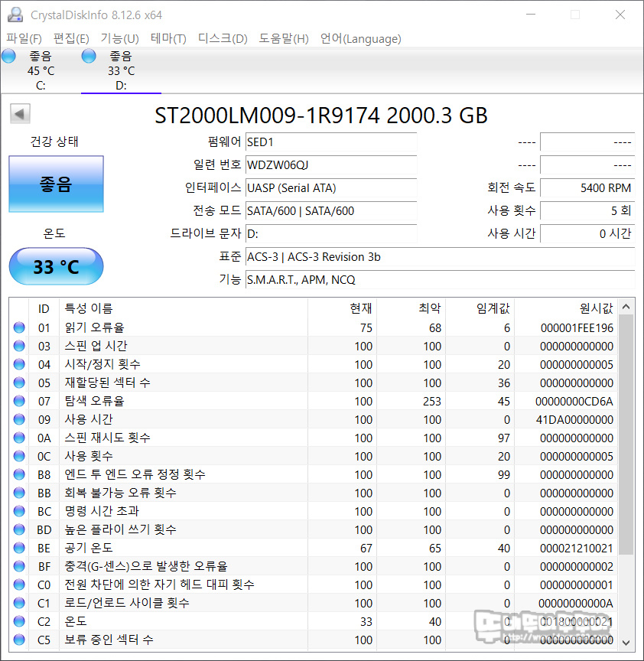Click the status orb for 0A 스핀 재시도 횟수
644x661 pixels.
pos(19,438)
